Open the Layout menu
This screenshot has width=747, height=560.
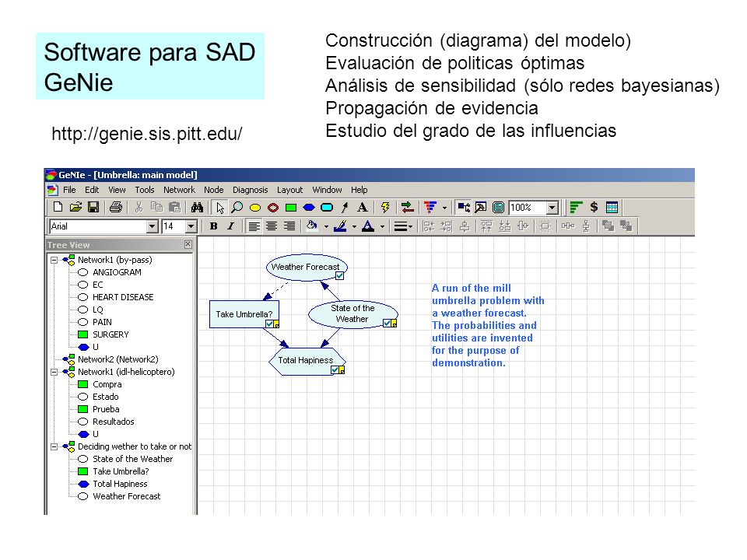[x=289, y=190]
